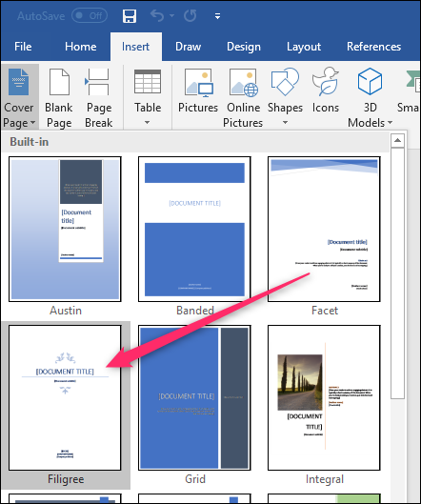Switch to the Draw tab
421x504 pixels.
[x=188, y=47]
